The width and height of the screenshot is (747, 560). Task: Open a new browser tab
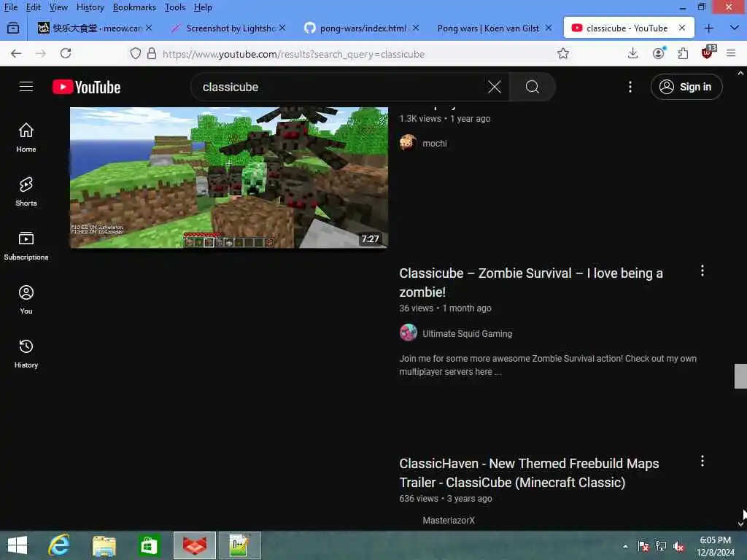click(708, 28)
